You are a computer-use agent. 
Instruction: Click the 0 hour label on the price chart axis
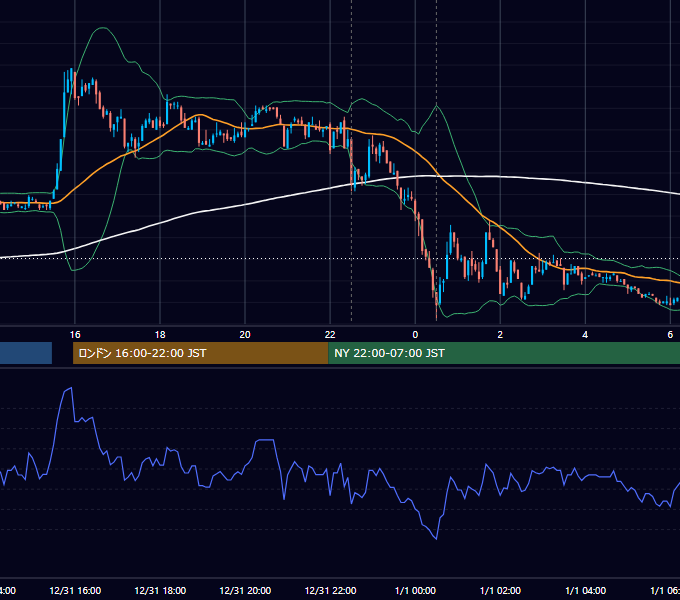click(x=415, y=334)
